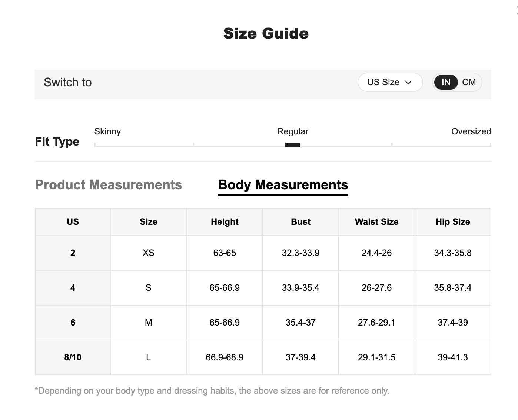Select the US size 8/10 row
Screen dimensions: 518x420
coord(73,357)
